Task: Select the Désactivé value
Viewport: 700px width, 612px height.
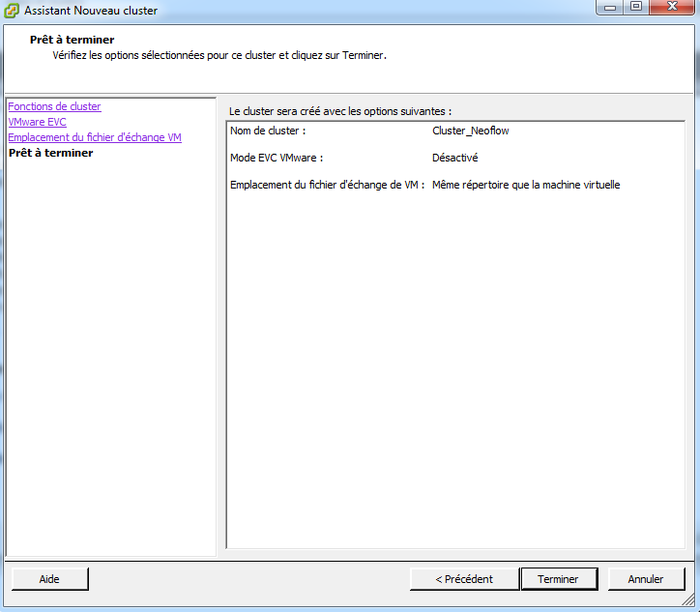Action: (x=455, y=158)
